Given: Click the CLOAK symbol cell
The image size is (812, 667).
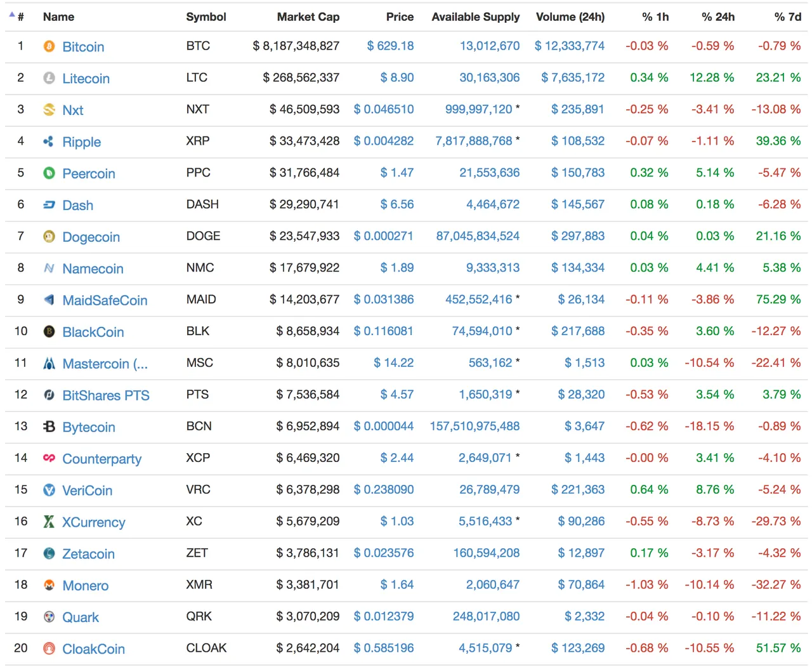Looking at the screenshot, I should [206, 648].
